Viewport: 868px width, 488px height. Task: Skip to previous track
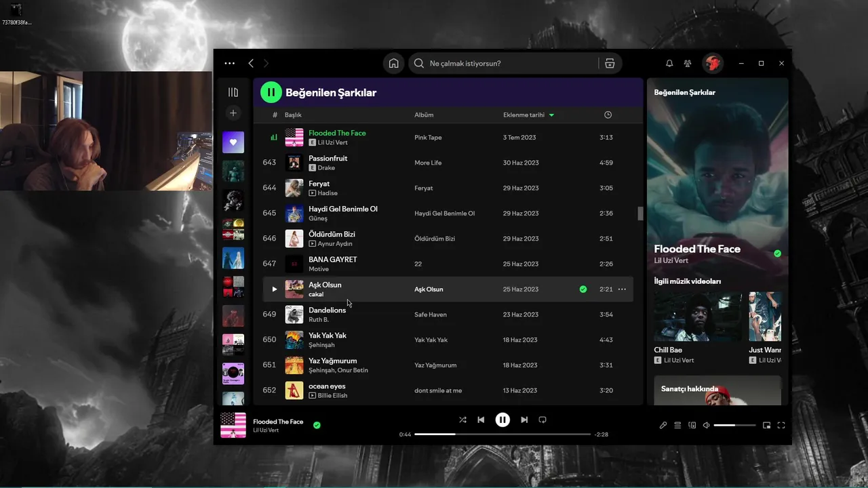(x=481, y=420)
